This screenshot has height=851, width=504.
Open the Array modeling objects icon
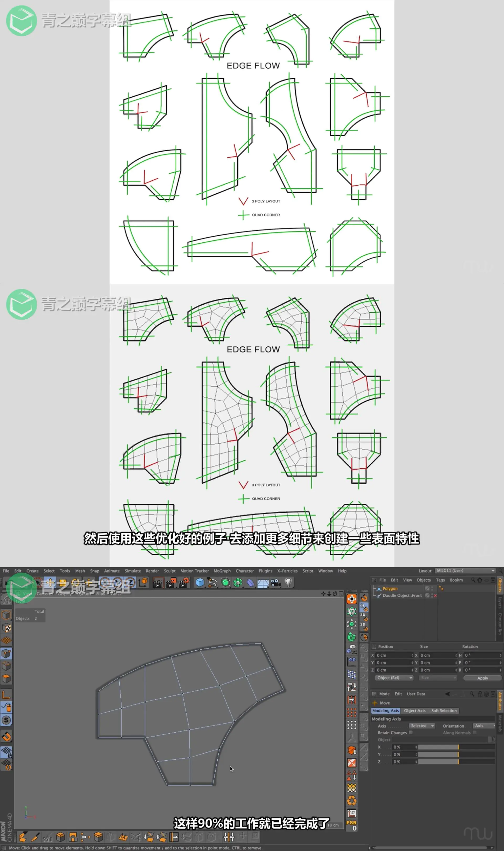[x=238, y=582]
